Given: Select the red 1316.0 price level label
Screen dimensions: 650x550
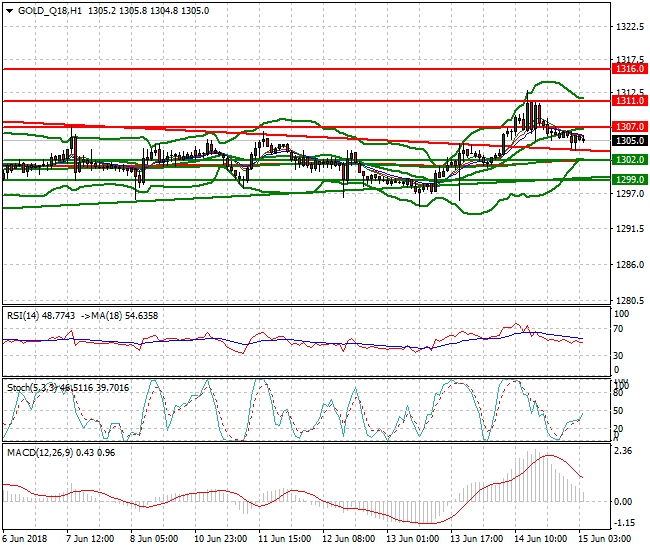Looking at the screenshot, I should click(630, 69).
